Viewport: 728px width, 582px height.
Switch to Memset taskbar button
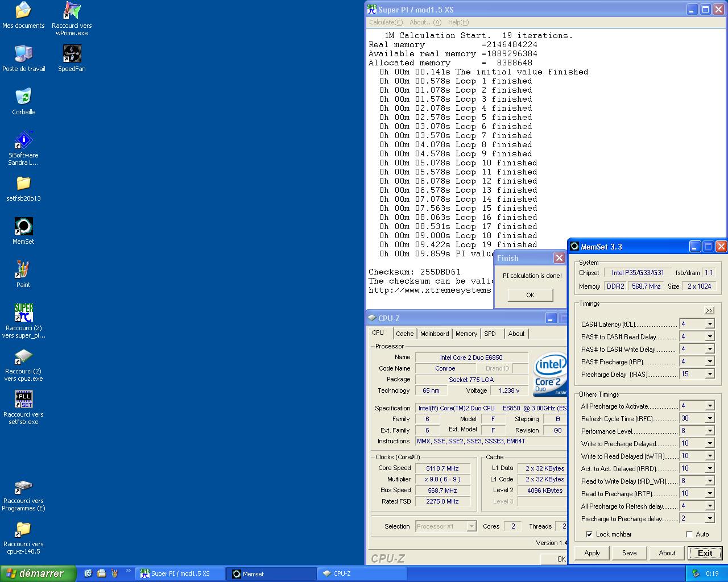coord(272,573)
